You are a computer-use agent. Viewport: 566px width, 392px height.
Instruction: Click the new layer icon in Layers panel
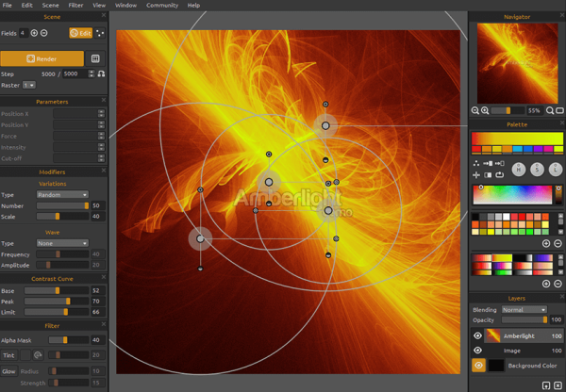(546, 385)
